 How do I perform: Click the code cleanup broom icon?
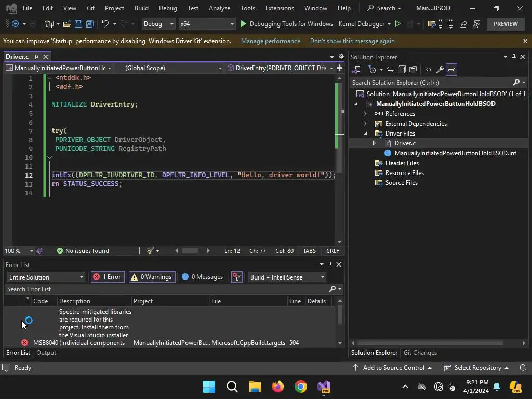click(150, 251)
